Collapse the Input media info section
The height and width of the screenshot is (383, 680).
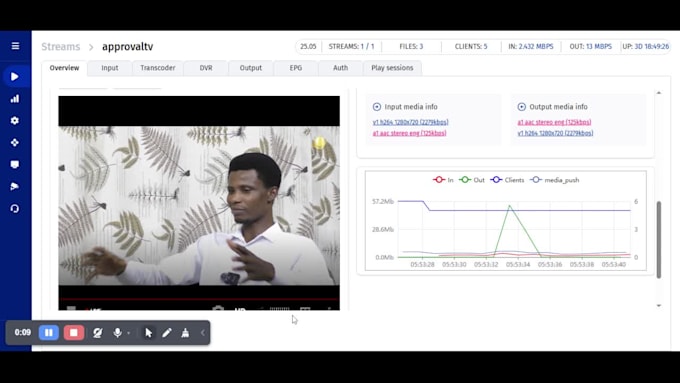pyautogui.click(x=377, y=107)
